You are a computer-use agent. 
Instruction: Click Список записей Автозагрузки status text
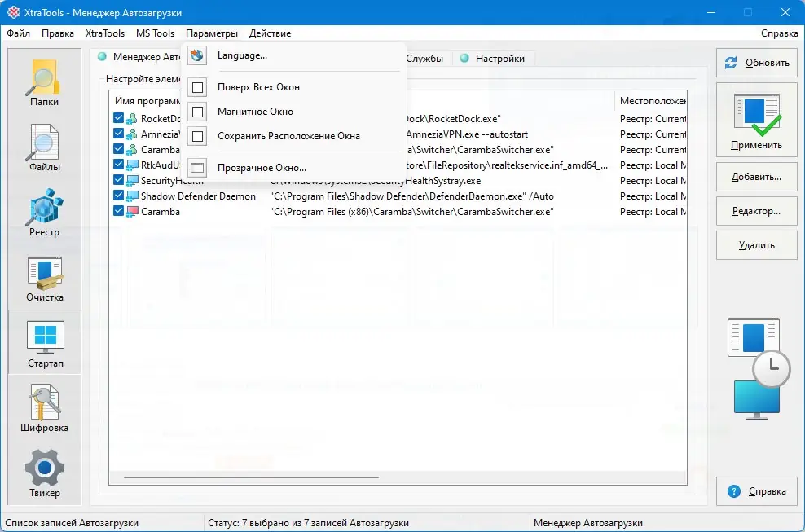[x=72, y=523]
